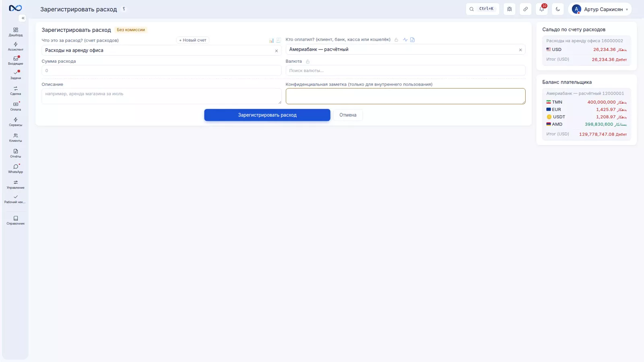Open Сервисы in the sidebar
The height and width of the screenshot is (362, 644).
pos(15,122)
